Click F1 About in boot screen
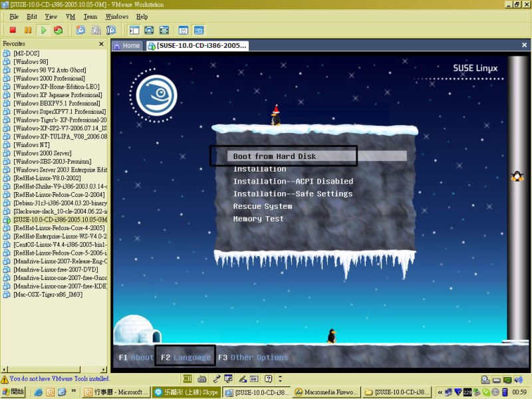The height and width of the screenshot is (399, 532). tap(136, 358)
